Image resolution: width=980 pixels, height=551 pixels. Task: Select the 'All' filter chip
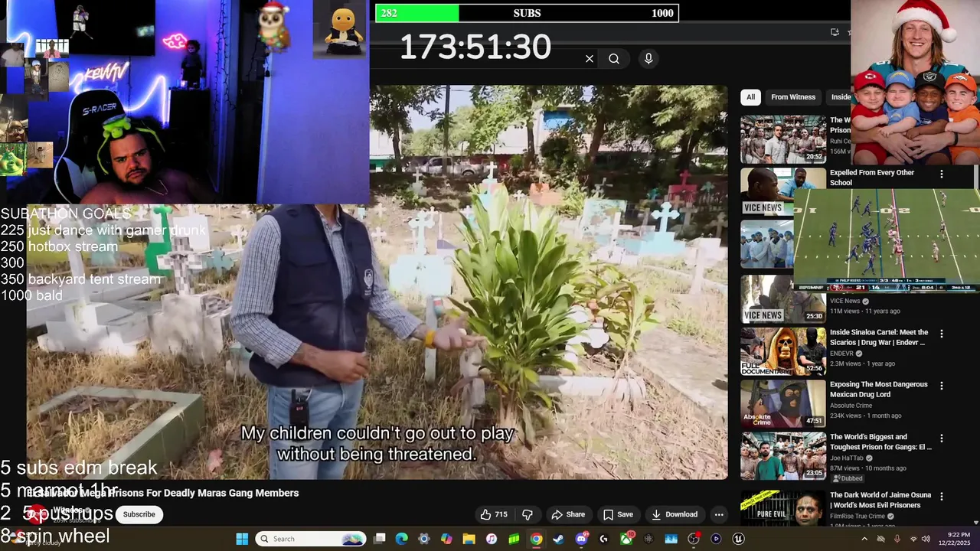click(x=750, y=97)
